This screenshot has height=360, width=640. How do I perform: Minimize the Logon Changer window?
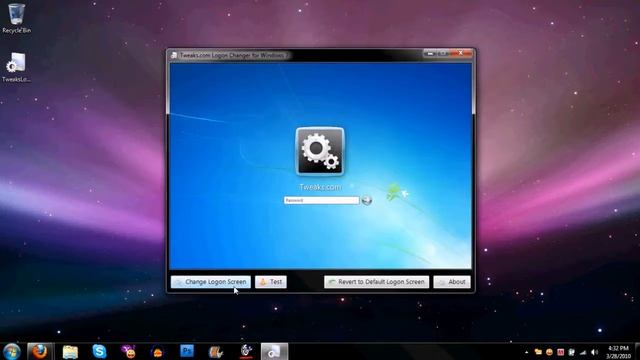429,53
